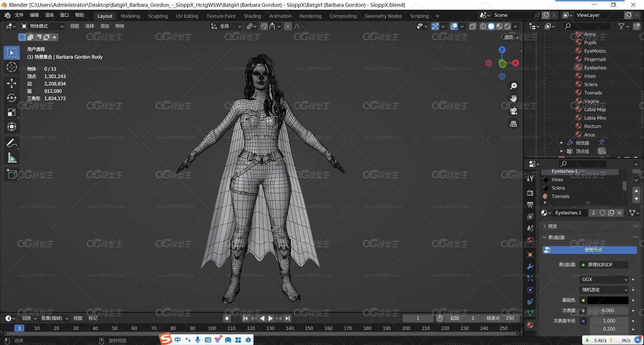Toggle fake user shield for Eyelashes-1
Screen dimensions: 644x345
tap(602, 213)
